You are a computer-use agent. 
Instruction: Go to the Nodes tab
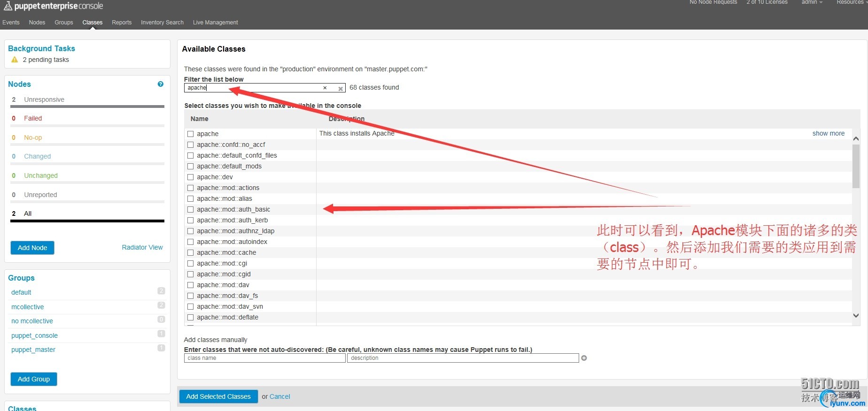(37, 23)
